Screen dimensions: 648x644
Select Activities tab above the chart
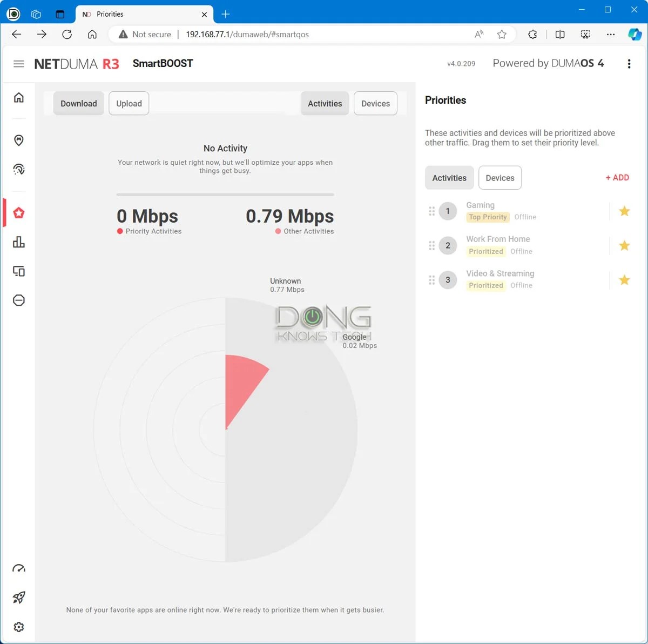click(325, 103)
